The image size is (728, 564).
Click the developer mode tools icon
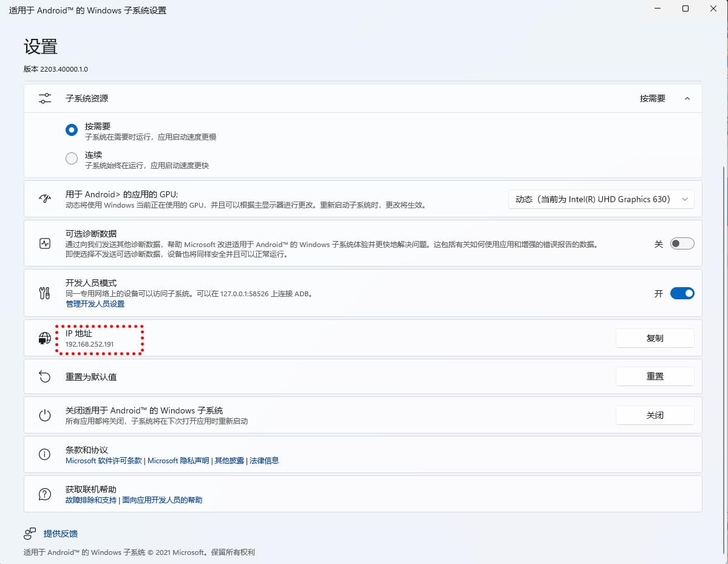click(45, 293)
